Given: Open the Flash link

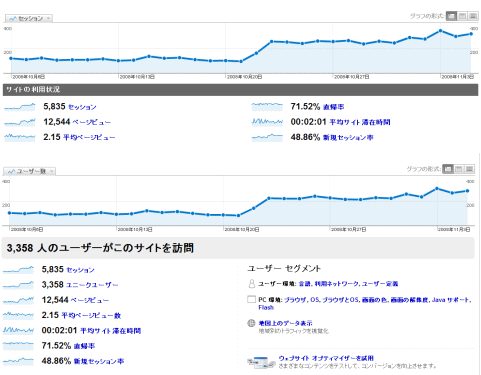Looking at the screenshot, I should 266,307.
